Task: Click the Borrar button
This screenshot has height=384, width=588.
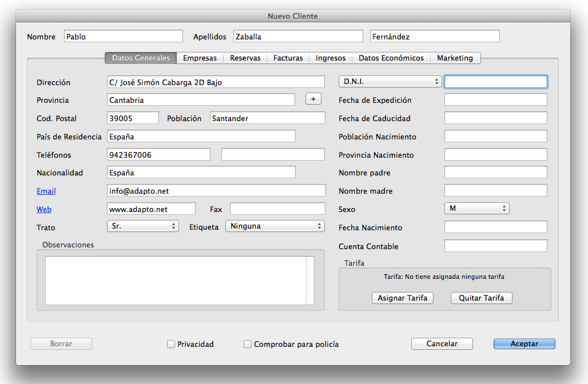Action: click(x=61, y=343)
